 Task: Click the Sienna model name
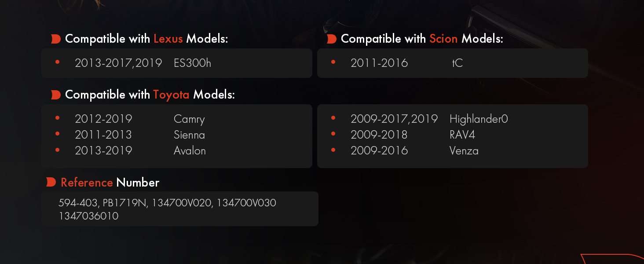point(189,135)
